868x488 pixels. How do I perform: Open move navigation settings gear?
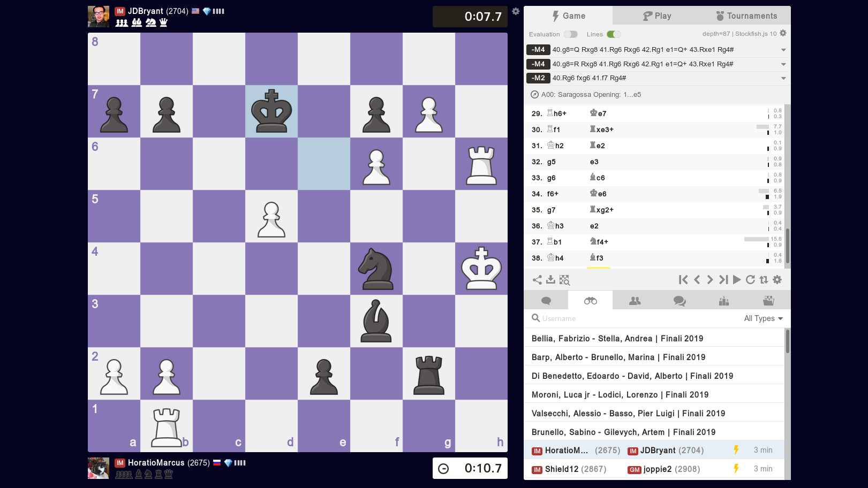pyautogui.click(x=777, y=279)
